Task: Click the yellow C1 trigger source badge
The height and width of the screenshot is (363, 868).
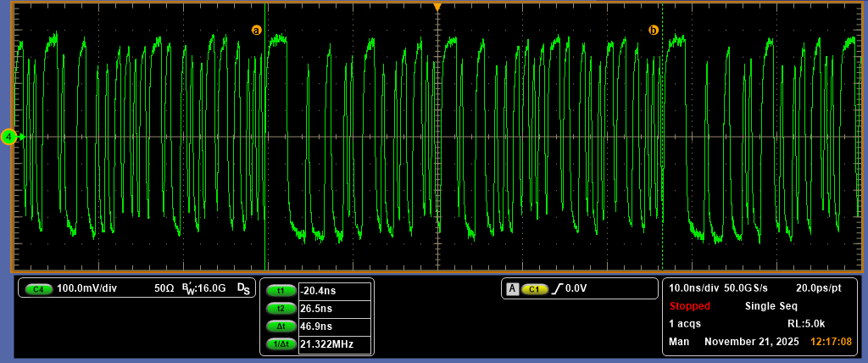Action: [535, 289]
